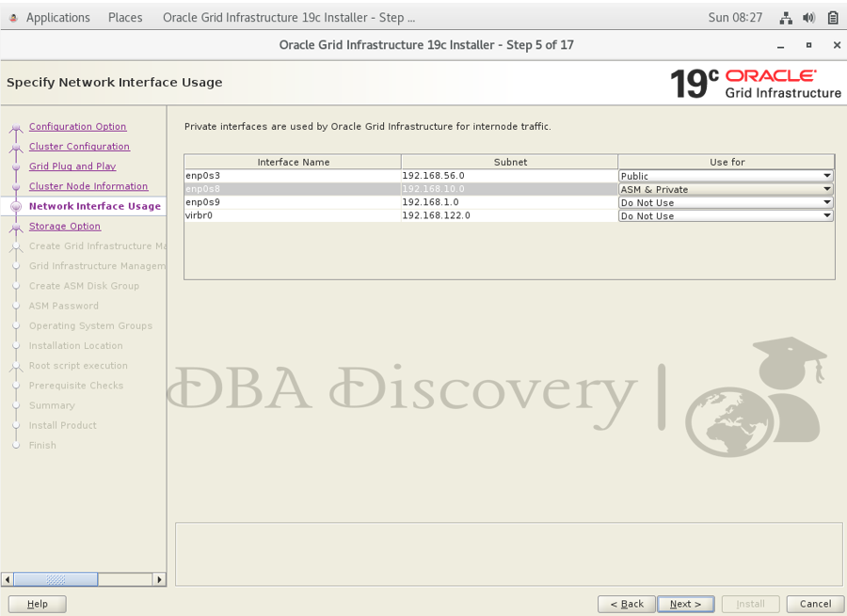Select the virbr0 interface name cell

[293, 215]
